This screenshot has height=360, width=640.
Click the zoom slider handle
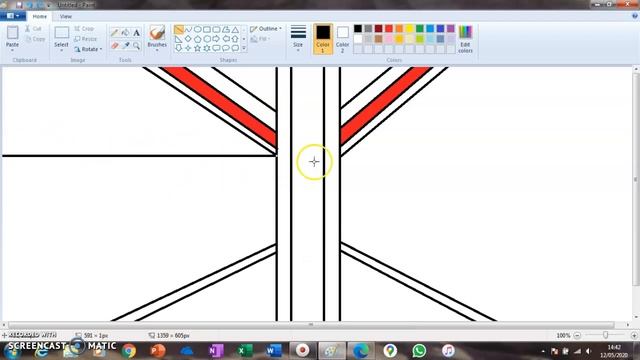pos(606,335)
